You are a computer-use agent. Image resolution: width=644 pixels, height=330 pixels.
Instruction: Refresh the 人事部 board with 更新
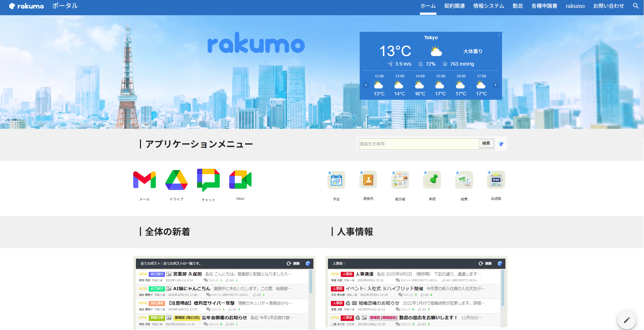coord(485,263)
